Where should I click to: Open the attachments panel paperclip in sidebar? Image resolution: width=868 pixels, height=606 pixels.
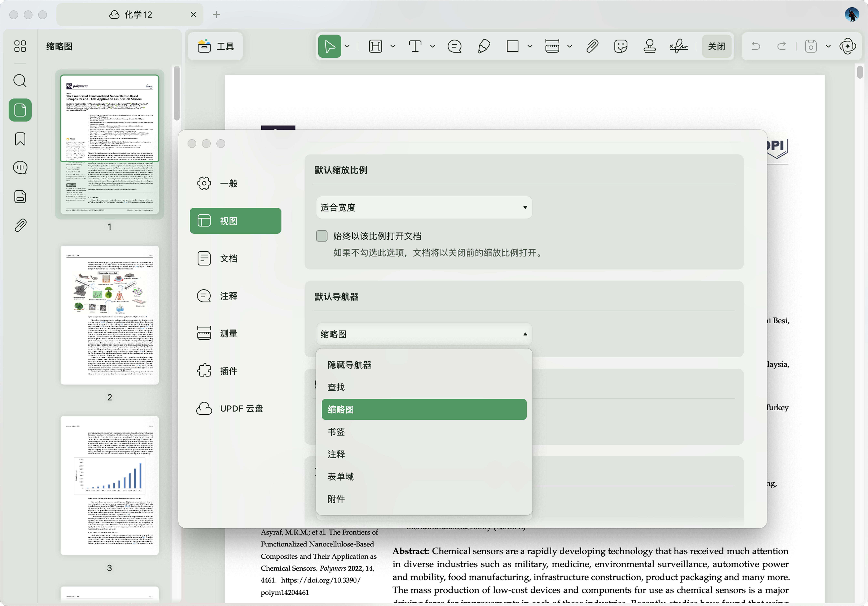click(20, 225)
